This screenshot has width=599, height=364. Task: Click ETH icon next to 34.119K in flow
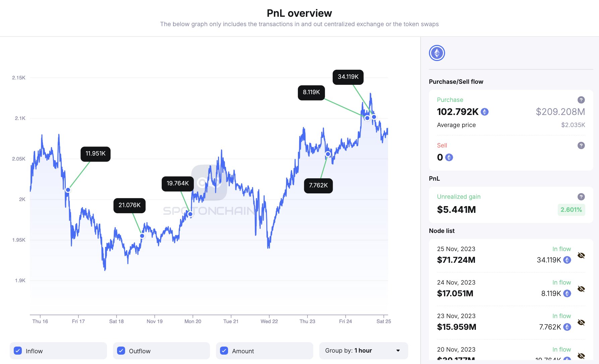567,260
